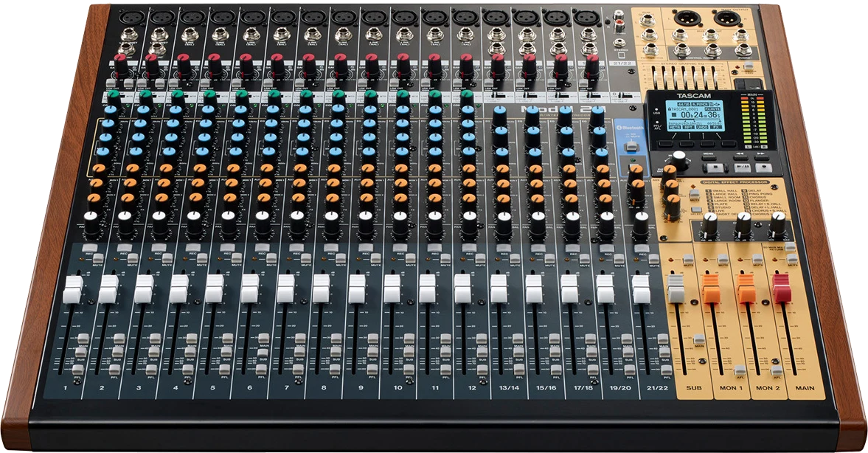
Task: Select the red MAIN master fader
Action: coord(782,288)
